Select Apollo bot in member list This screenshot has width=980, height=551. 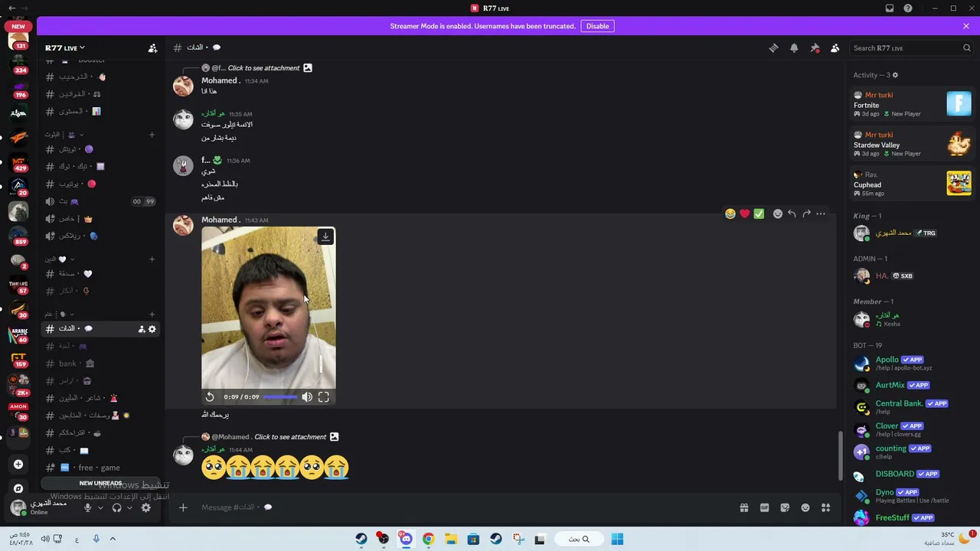[x=912, y=364]
